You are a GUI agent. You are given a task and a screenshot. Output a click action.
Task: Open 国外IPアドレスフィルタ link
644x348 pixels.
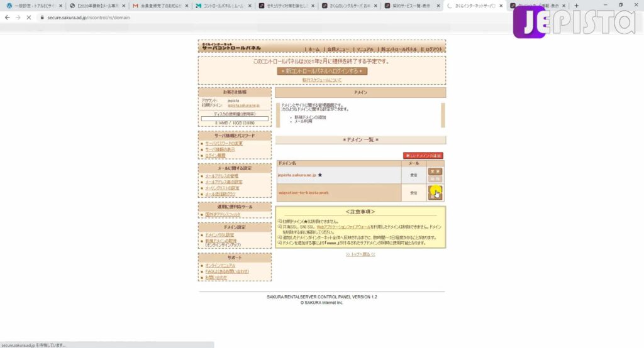(223, 215)
